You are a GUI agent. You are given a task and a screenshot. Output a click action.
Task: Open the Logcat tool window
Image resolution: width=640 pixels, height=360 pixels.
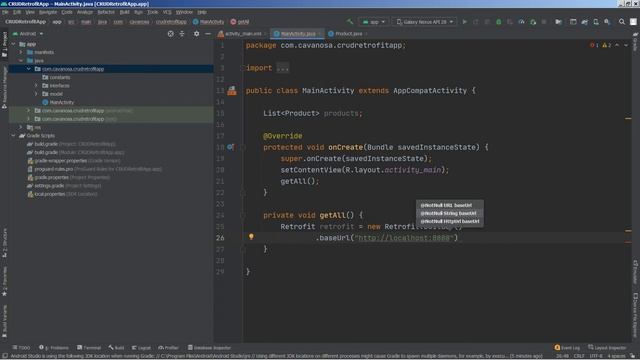(x=141, y=348)
